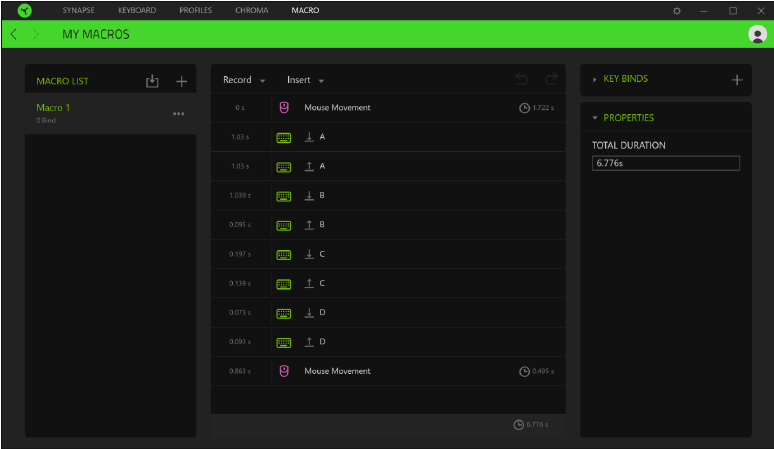This screenshot has height=449, width=774.
Task: Select the C key down event row
Action: pos(388,255)
